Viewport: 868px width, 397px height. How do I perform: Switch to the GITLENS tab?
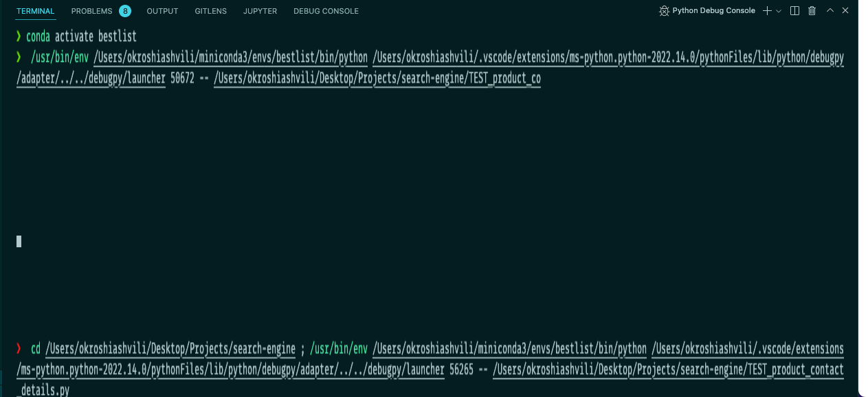coord(210,11)
